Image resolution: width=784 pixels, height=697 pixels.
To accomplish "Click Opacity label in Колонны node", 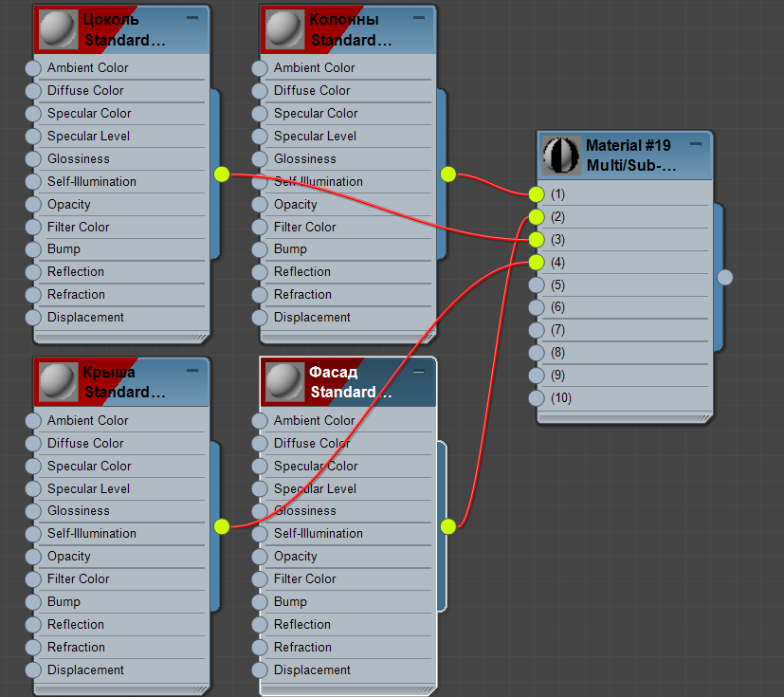I will click(296, 205).
